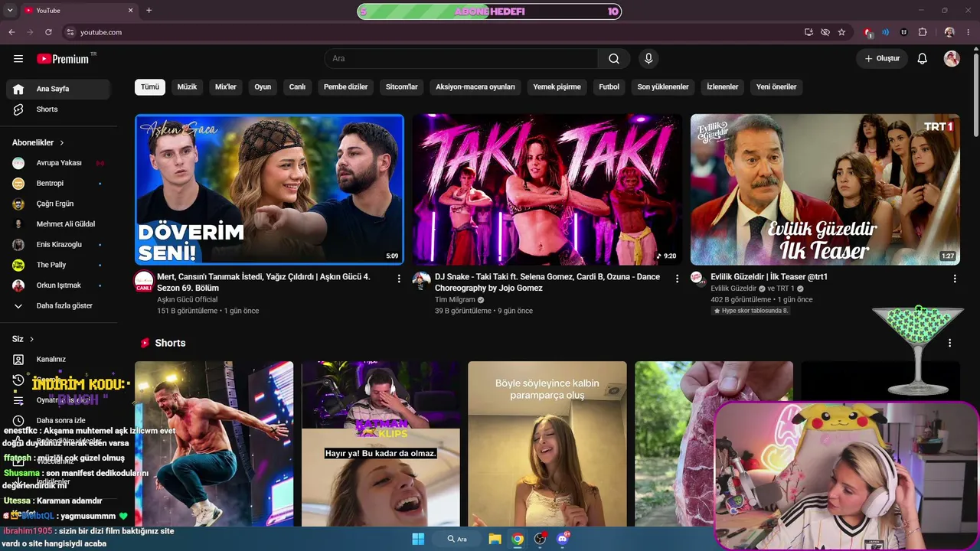This screenshot has height=551, width=980.
Task: Open the Oluştur create menu
Action: (x=882, y=59)
